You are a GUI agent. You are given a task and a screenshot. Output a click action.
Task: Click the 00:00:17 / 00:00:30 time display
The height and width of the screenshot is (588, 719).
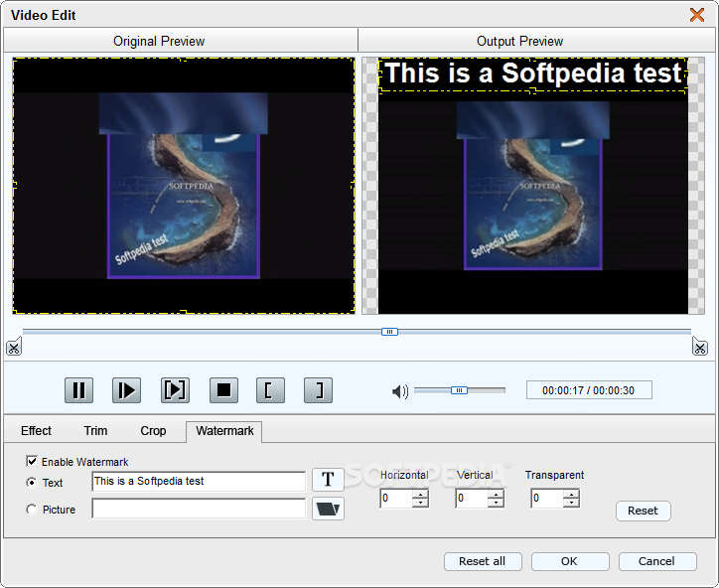click(x=588, y=390)
